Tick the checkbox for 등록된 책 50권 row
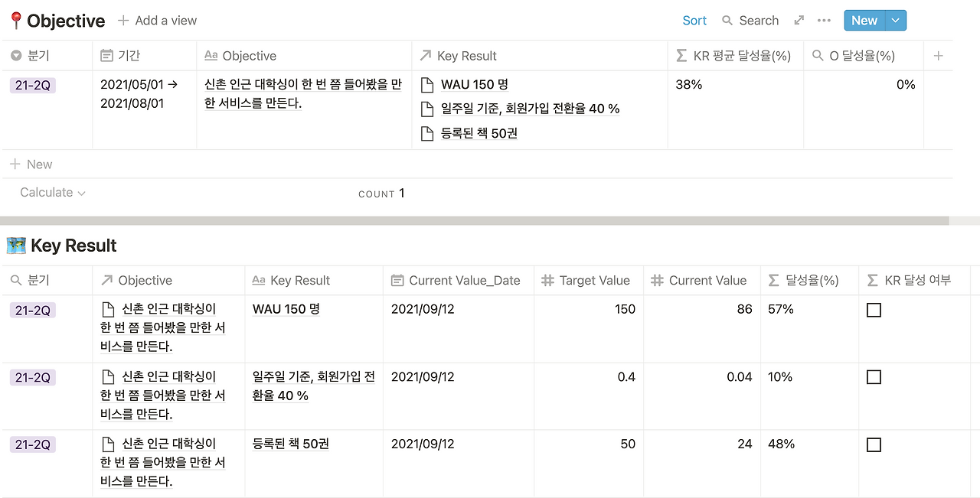The image size is (980, 498). click(x=874, y=444)
